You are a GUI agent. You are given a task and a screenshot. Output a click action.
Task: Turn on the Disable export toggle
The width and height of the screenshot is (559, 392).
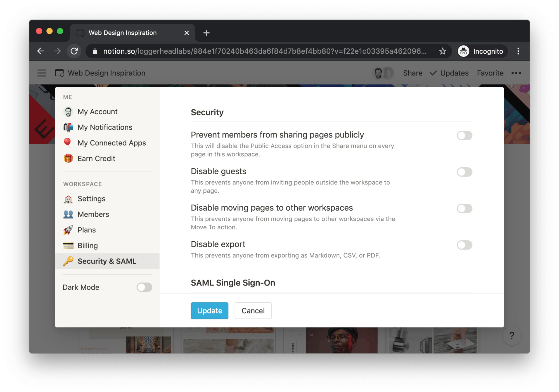(x=464, y=245)
